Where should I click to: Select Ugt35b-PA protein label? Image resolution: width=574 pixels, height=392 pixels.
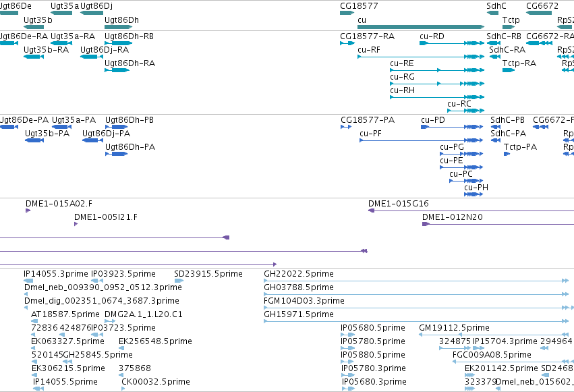pos(47,134)
